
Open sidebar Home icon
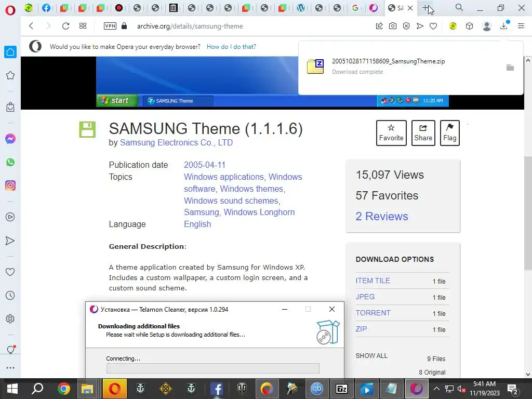click(10, 52)
